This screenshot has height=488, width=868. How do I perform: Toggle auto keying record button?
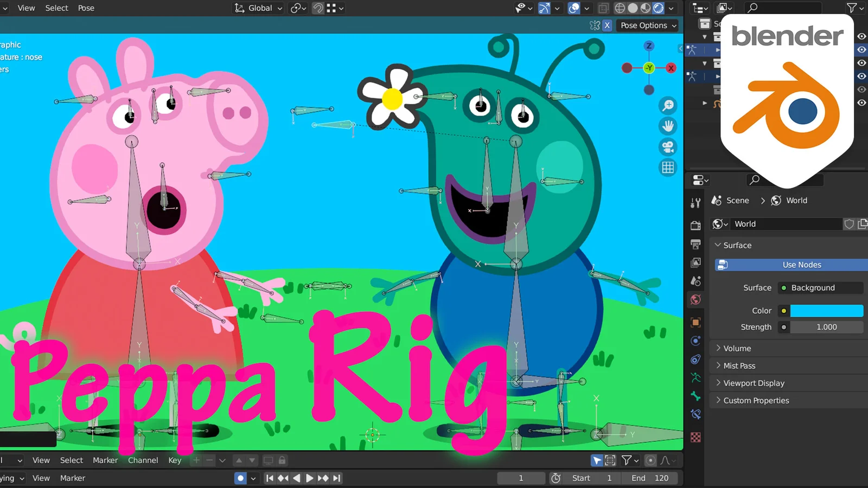[x=240, y=478]
